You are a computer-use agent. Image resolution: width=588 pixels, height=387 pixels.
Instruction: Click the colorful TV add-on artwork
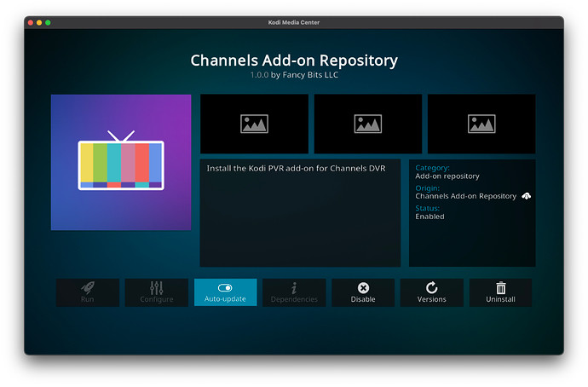click(x=121, y=162)
